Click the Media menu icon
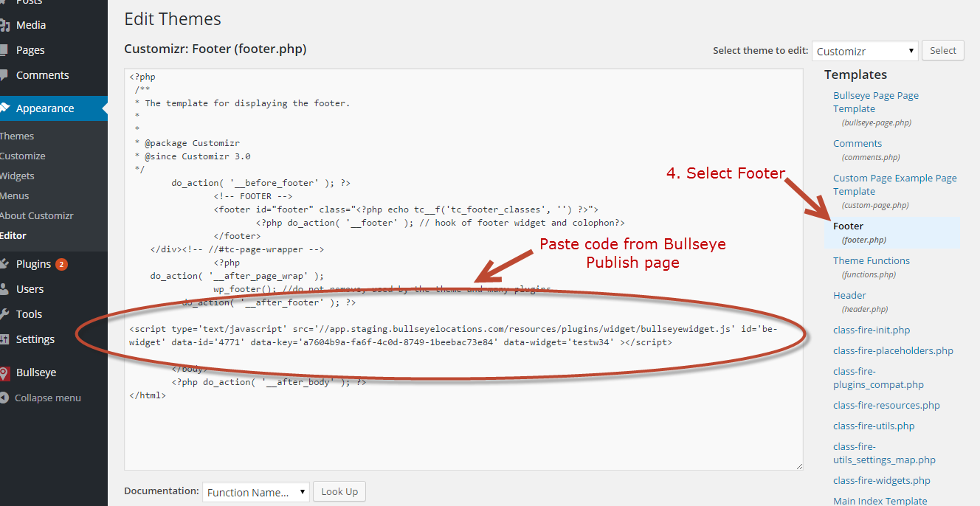The image size is (980, 506). tap(4, 25)
